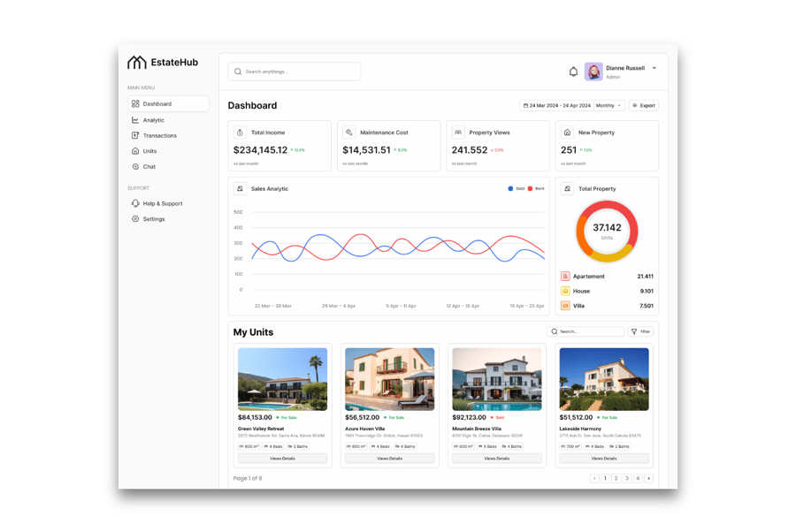This screenshot has width=796, height=532.
Task: Click the Apartement category icon
Action: [x=565, y=277]
